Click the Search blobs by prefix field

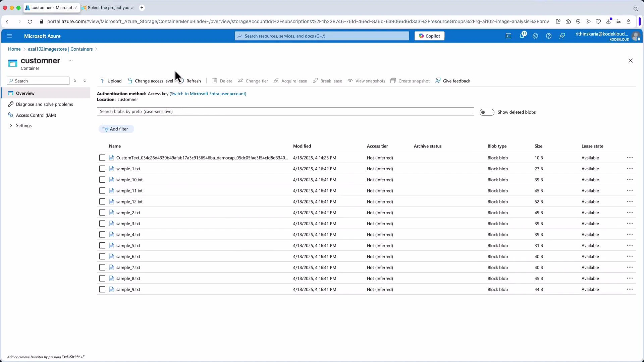click(x=285, y=111)
